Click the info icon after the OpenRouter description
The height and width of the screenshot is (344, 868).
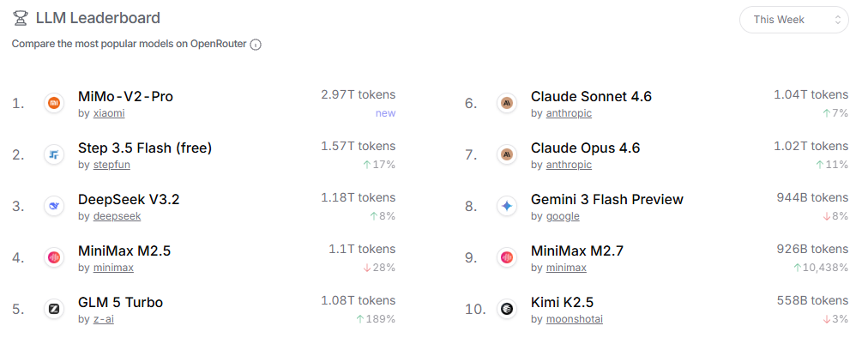click(256, 45)
